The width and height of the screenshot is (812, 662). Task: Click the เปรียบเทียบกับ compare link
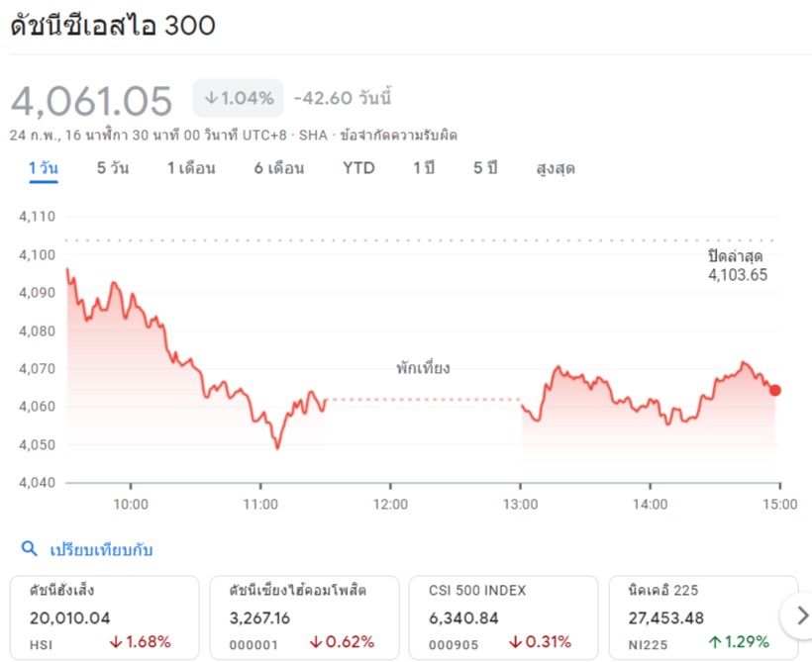[101, 549]
